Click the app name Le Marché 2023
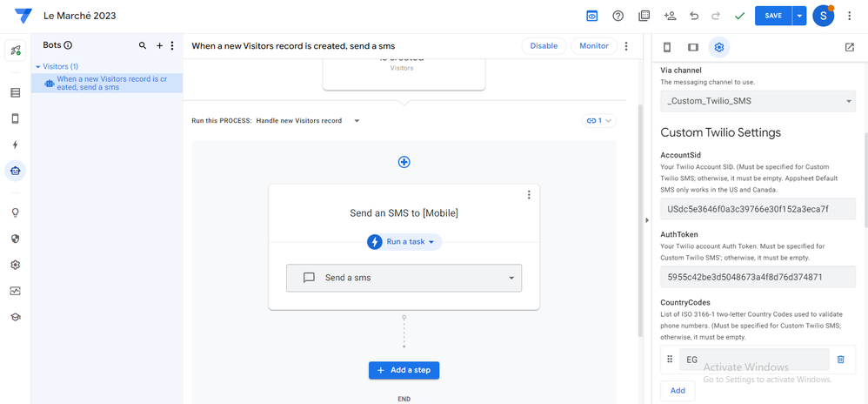Viewport: 868px width, 404px height. pyautogui.click(x=80, y=16)
